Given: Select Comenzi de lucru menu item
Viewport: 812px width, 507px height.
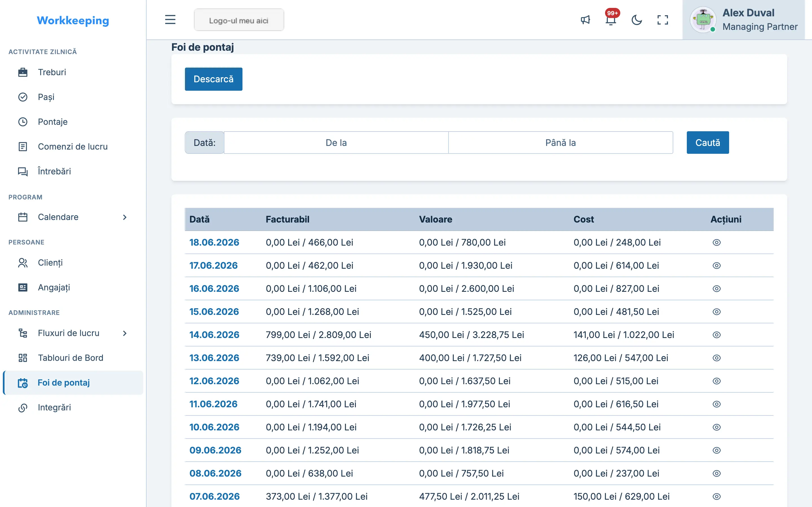Looking at the screenshot, I should pos(73,146).
